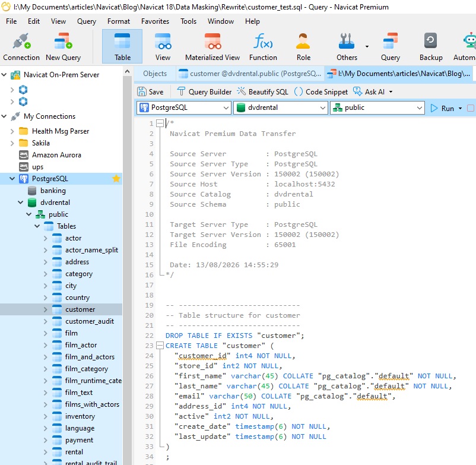Collapse the public schema node

[x=29, y=214]
